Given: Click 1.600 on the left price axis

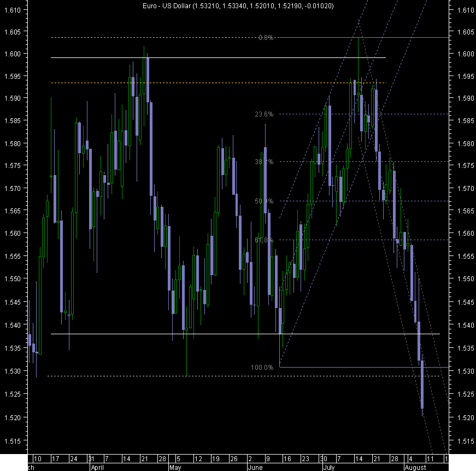Looking at the screenshot, I should click(13, 54).
